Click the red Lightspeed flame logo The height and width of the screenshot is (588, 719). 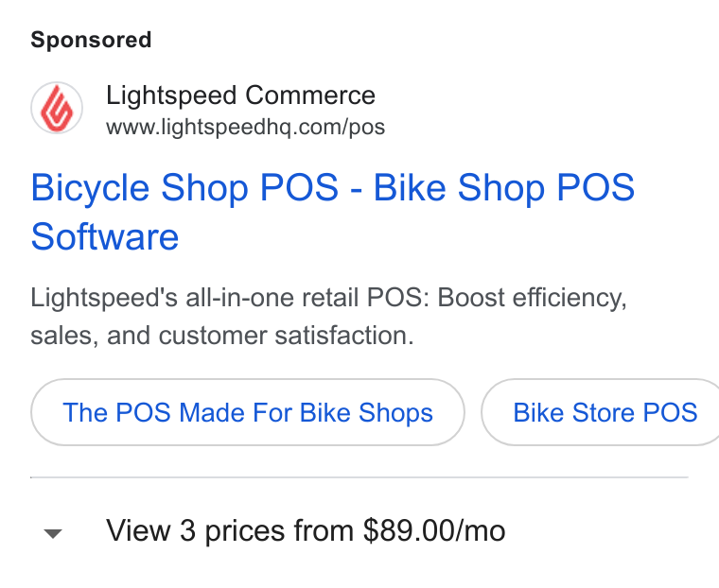(x=57, y=109)
